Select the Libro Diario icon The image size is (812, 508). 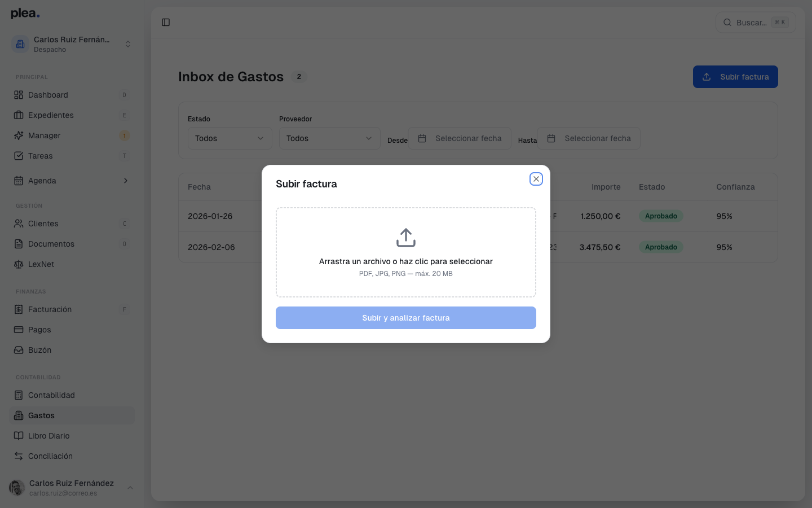(19, 436)
